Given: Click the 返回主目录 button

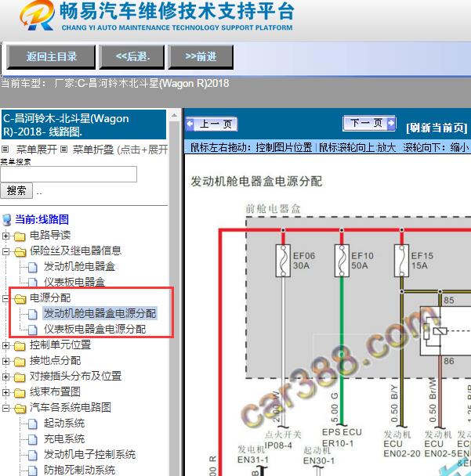Looking at the screenshot, I should [x=51, y=57].
